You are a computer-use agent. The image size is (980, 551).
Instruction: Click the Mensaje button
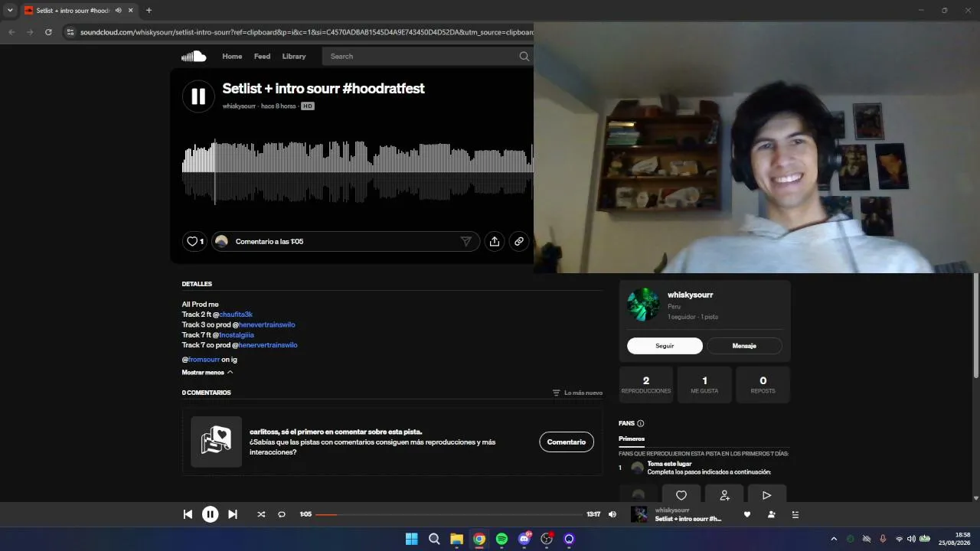coord(744,346)
